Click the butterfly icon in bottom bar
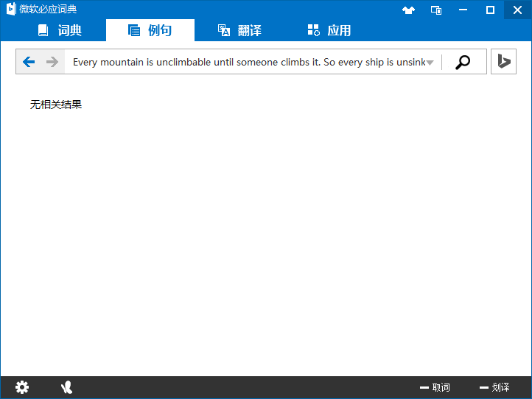Viewport: 532px width, 399px height. tap(66, 387)
